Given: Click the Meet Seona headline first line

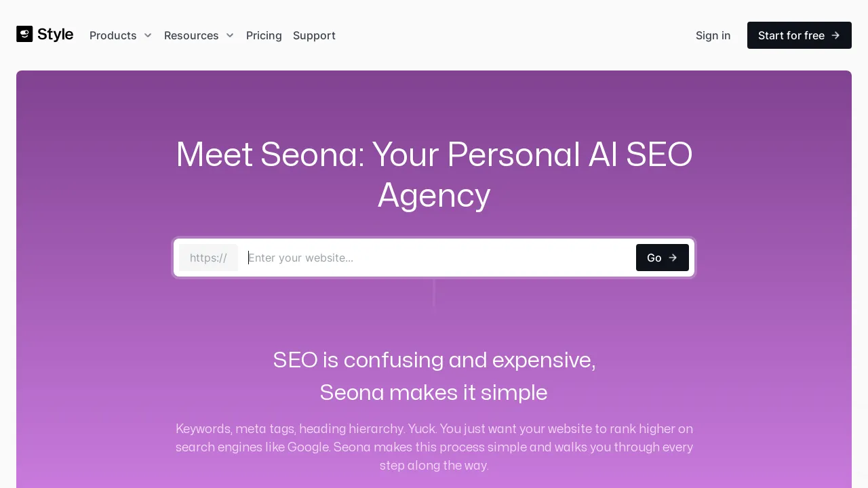Looking at the screenshot, I should point(434,155).
